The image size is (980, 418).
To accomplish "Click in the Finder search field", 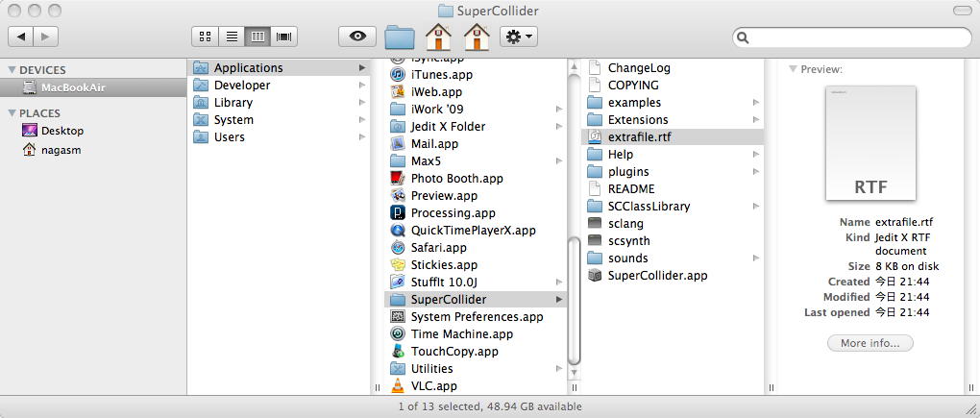I will (852, 37).
